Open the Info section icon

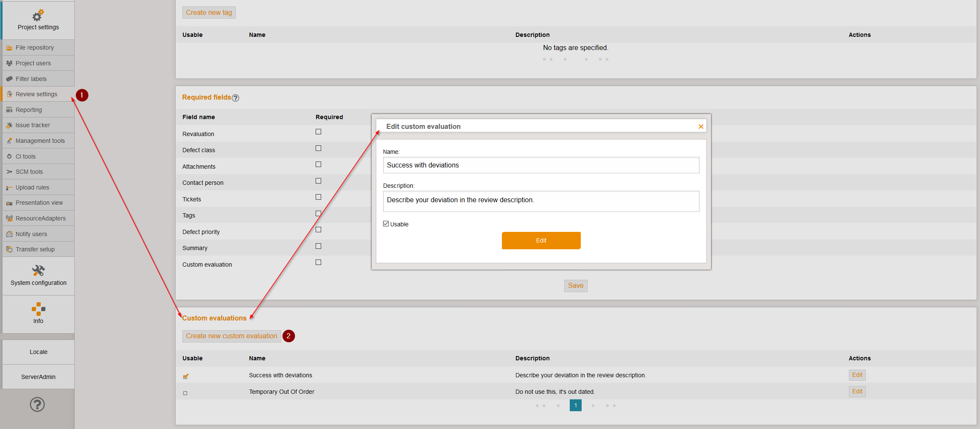38,309
